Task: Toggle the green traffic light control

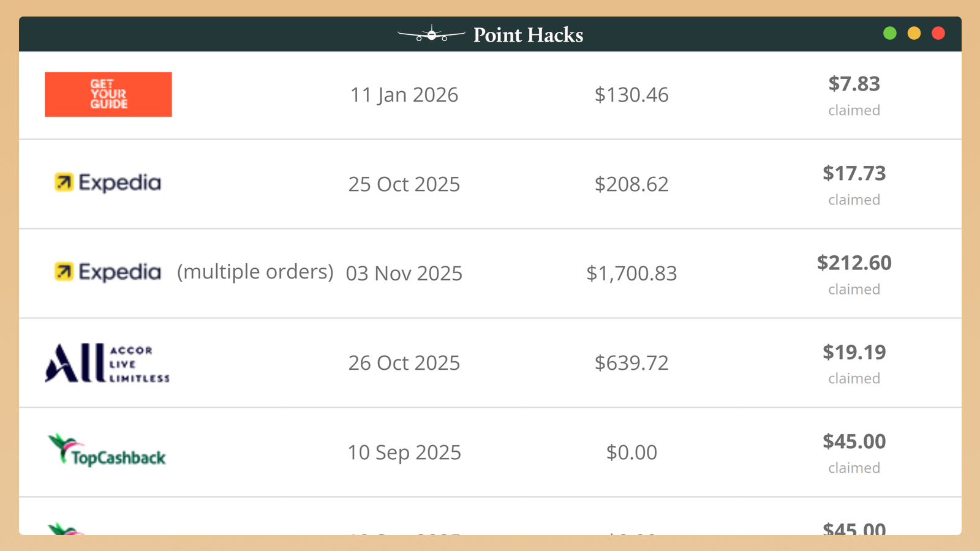Action: pyautogui.click(x=890, y=33)
